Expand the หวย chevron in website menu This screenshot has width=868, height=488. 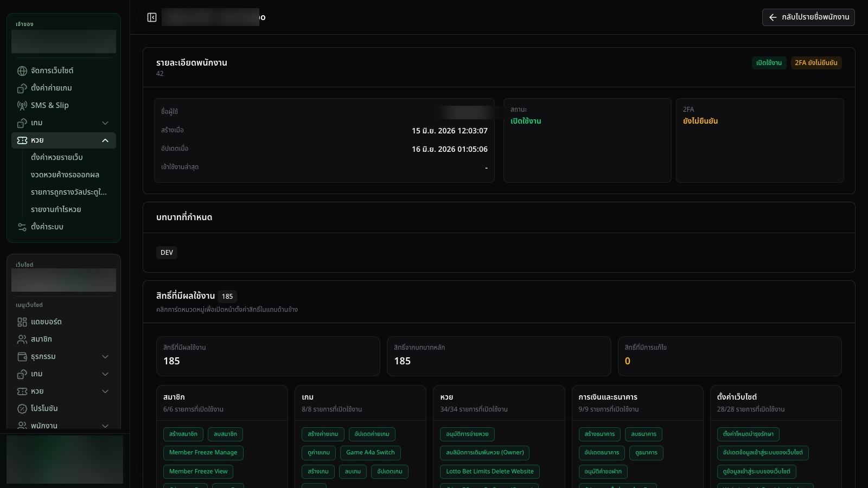click(105, 391)
